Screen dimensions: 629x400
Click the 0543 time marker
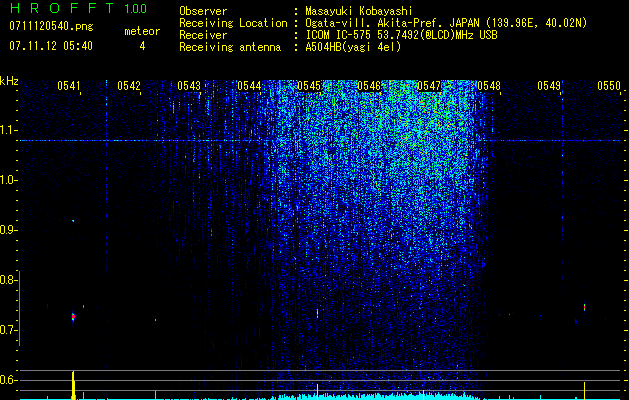pyautogui.click(x=189, y=86)
